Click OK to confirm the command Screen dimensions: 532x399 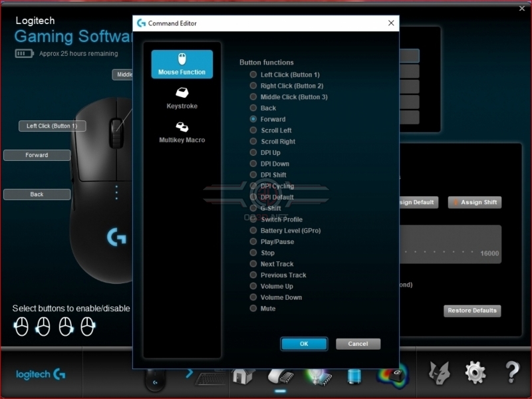304,344
